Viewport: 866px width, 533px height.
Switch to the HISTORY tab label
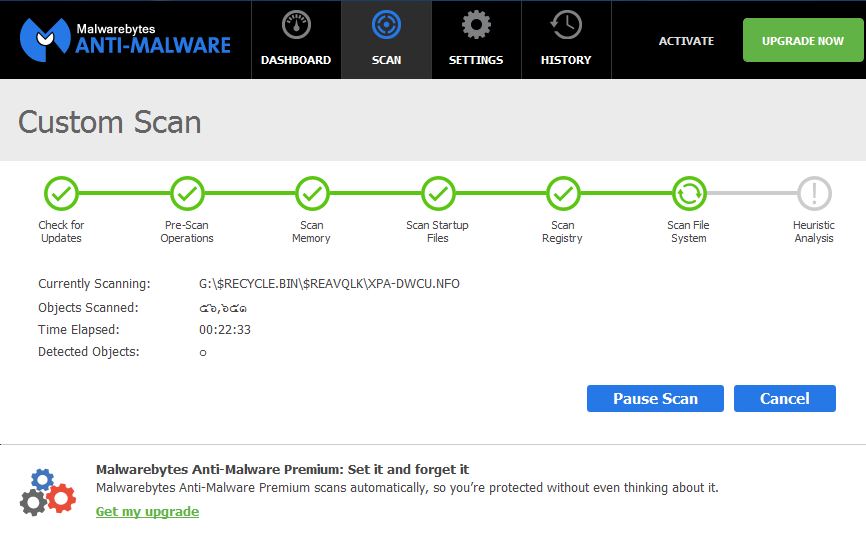click(566, 60)
